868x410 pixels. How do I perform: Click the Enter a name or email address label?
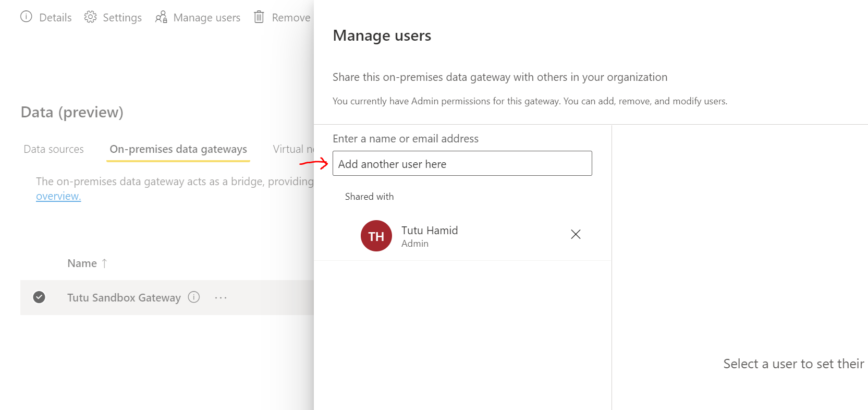(406, 139)
